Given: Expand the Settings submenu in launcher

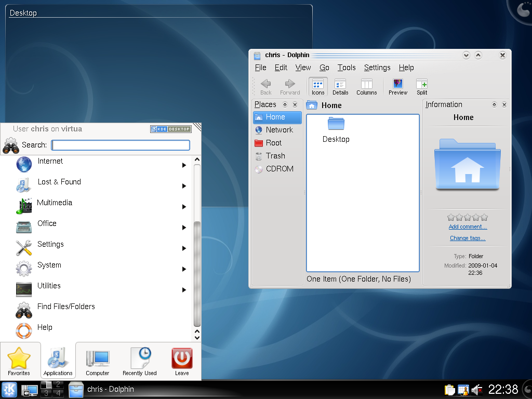Looking at the screenshot, I should 184,248.
